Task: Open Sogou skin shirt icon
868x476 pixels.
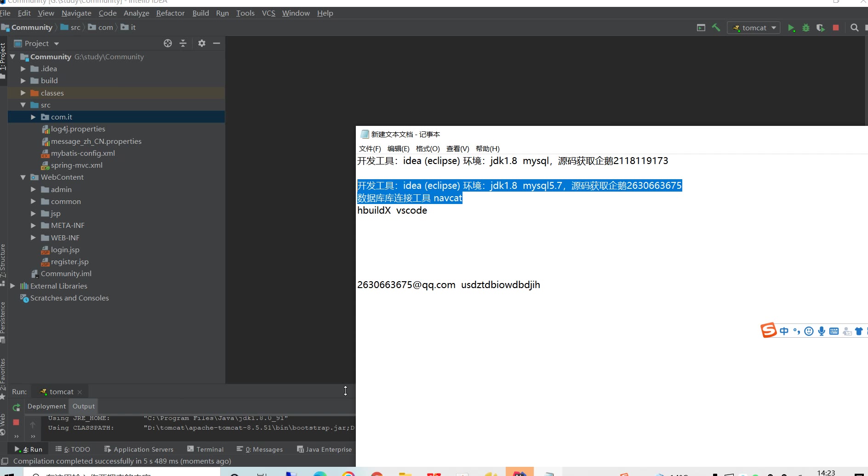Action: point(859,331)
